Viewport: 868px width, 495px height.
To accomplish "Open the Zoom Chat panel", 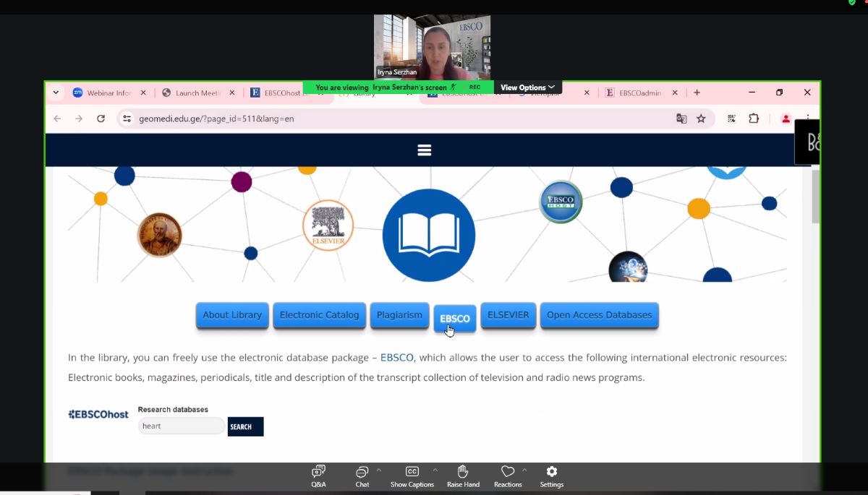I will (x=362, y=476).
